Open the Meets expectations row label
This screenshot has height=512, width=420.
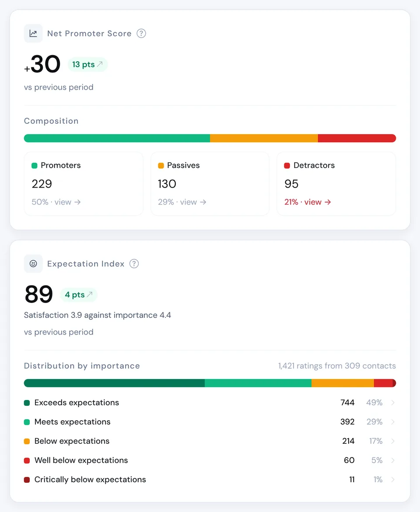[x=73, y=422]
